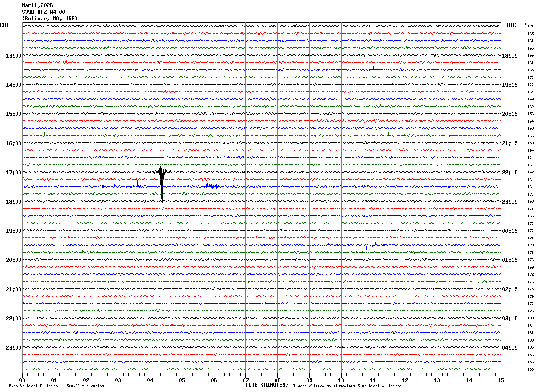Click the 18:15 UTC time label

pos(510,56)
